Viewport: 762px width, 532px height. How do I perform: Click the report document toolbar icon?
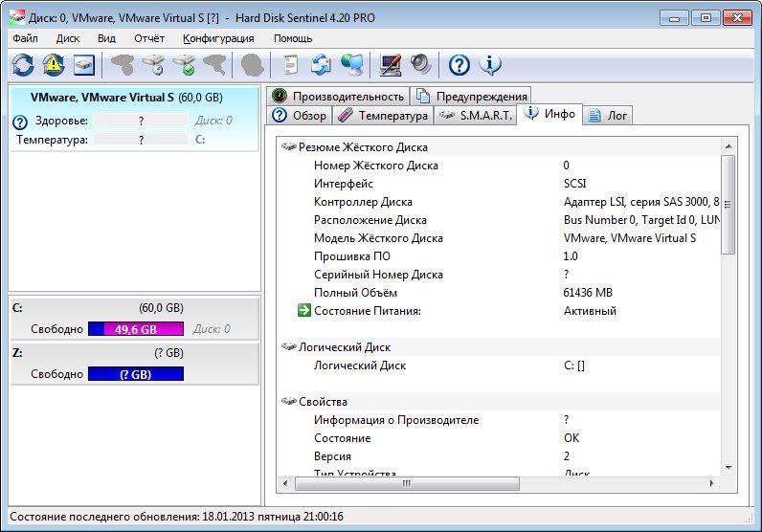290,65
